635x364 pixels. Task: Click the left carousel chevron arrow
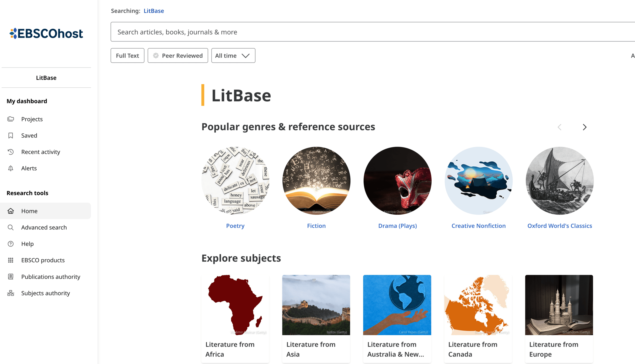click(x=559, y=127)
